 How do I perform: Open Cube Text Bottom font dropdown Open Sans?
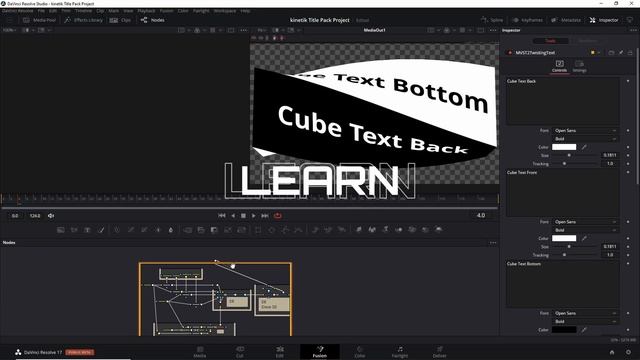pyautogui.click(x=585, y=313)
